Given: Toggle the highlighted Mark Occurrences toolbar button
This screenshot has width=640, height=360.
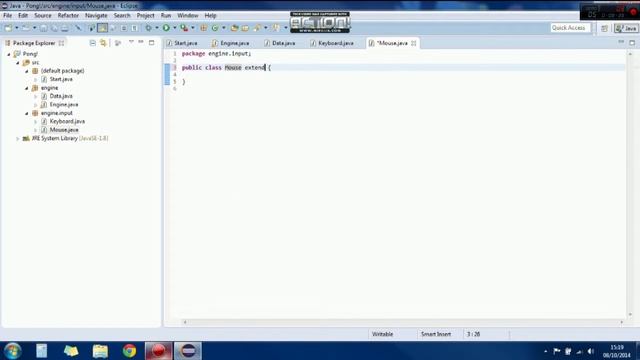Looking at the screenshot, I should point(102,28).
